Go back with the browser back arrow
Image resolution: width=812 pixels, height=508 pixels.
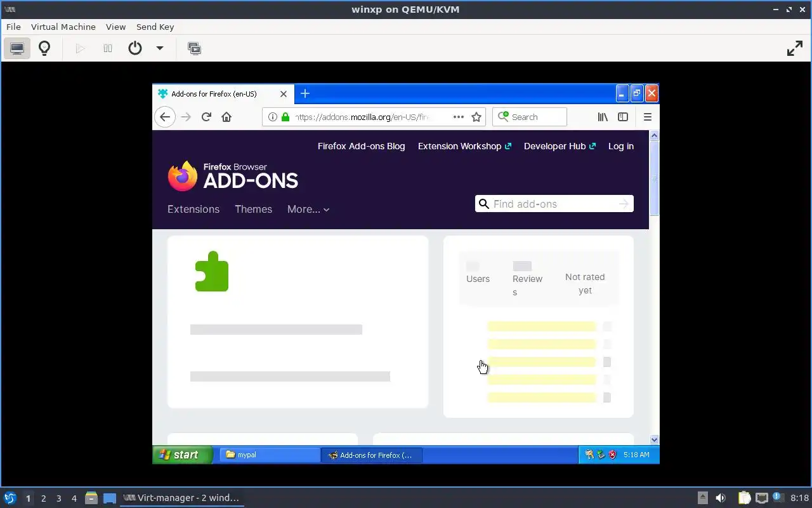point(165,117)
